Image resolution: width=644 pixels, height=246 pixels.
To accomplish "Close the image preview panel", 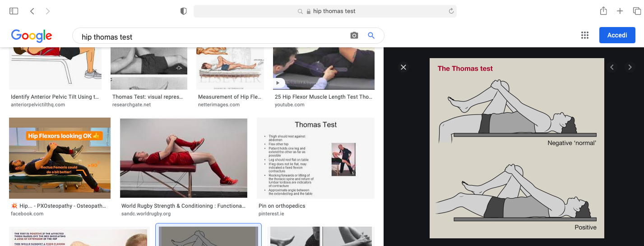I will pos(403,67).
